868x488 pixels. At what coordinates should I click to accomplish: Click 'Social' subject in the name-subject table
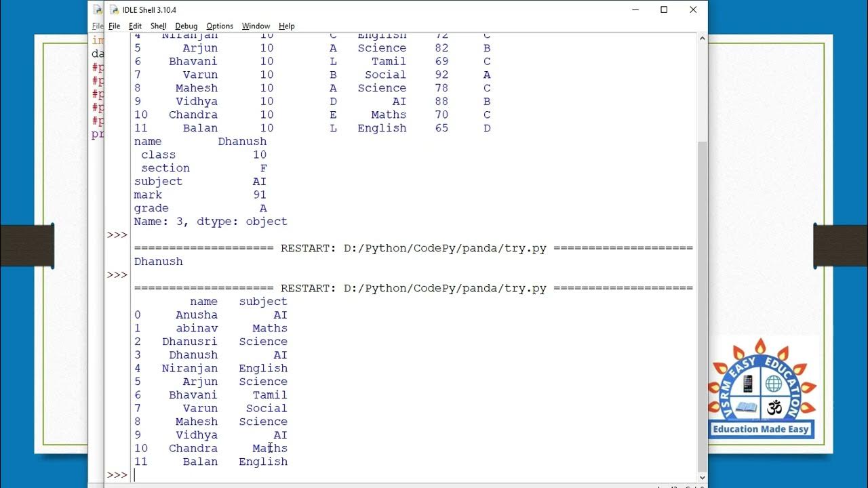click(267, 408)
